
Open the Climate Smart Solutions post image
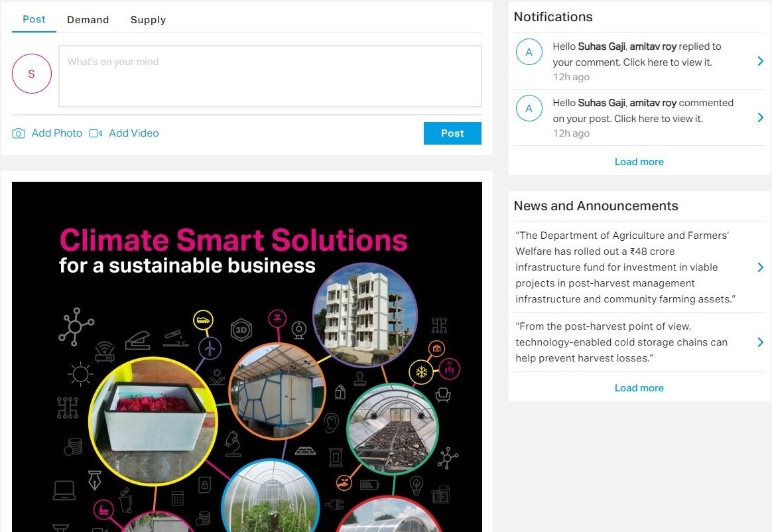pyautogui.click(x=247, y=357)
